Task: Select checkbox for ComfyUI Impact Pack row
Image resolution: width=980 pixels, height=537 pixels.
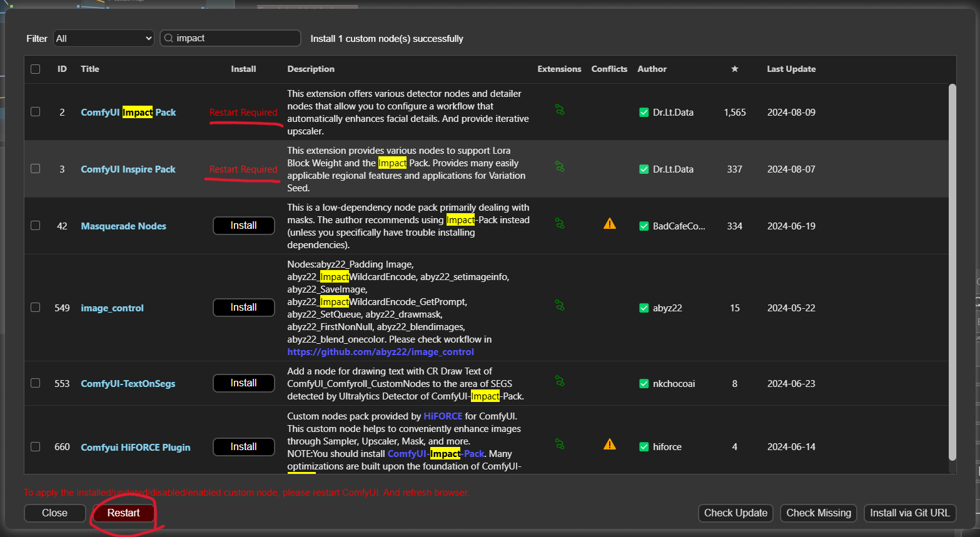Action: click(x=35, y=112)
